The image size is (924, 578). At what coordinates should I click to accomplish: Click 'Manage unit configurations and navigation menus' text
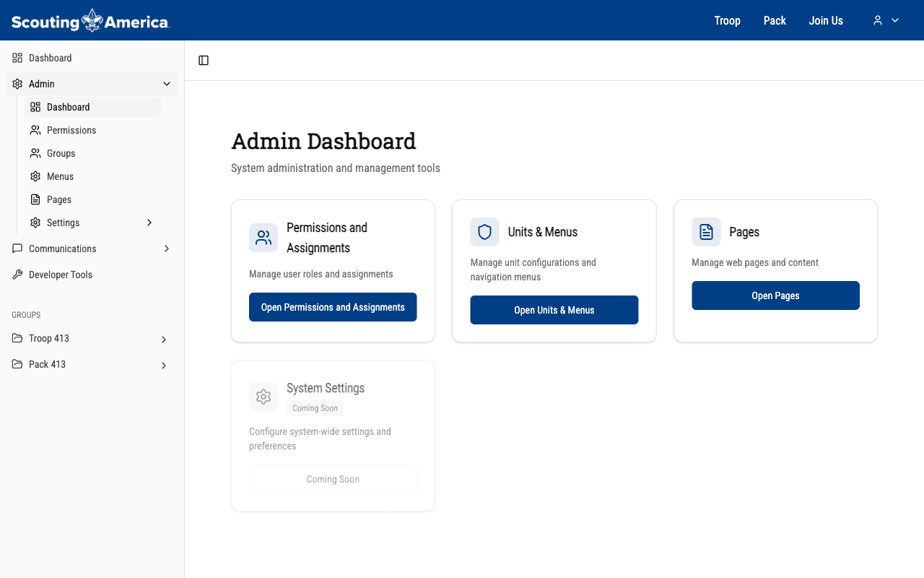[533, 269]
